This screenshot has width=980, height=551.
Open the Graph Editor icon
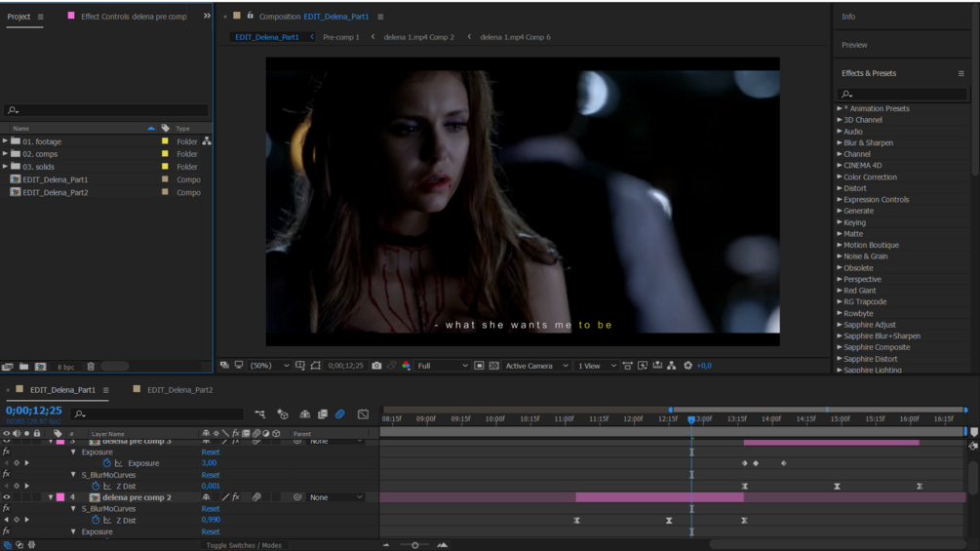pos(363,414)
